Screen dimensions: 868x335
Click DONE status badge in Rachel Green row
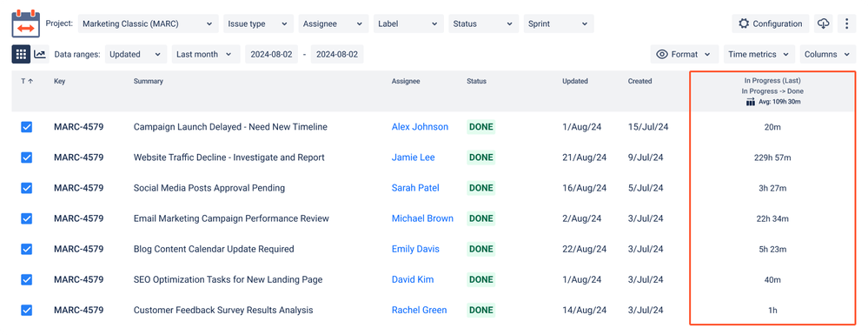[x=481, y=310]
